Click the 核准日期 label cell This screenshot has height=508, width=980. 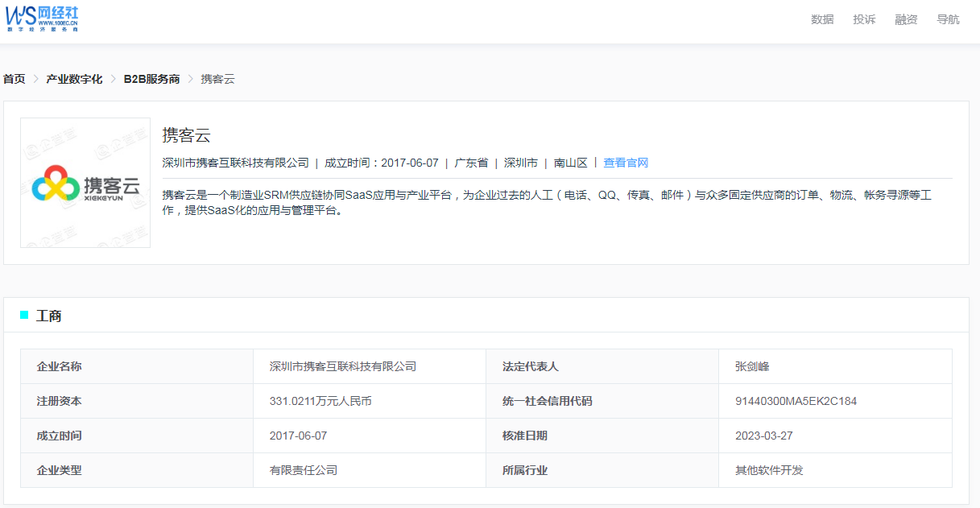click(x=602, y=436)
